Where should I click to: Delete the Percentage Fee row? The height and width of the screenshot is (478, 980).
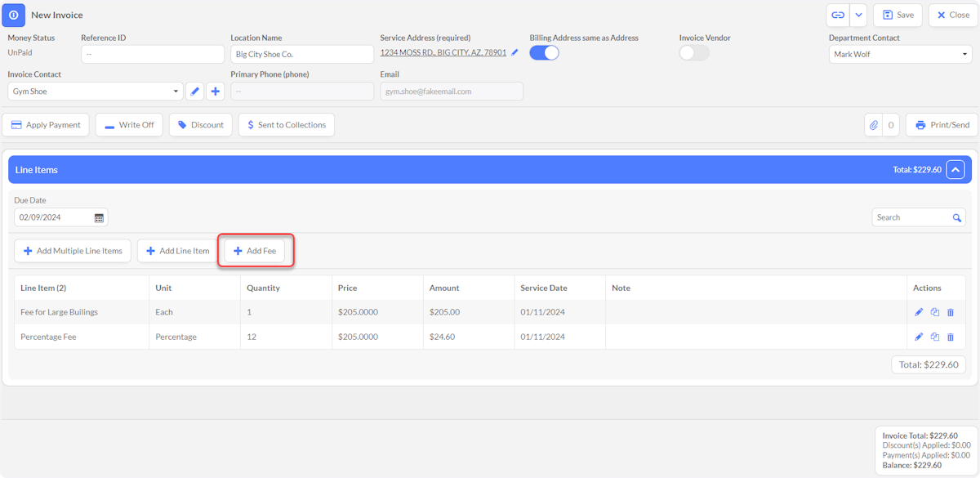pos(951,337)
